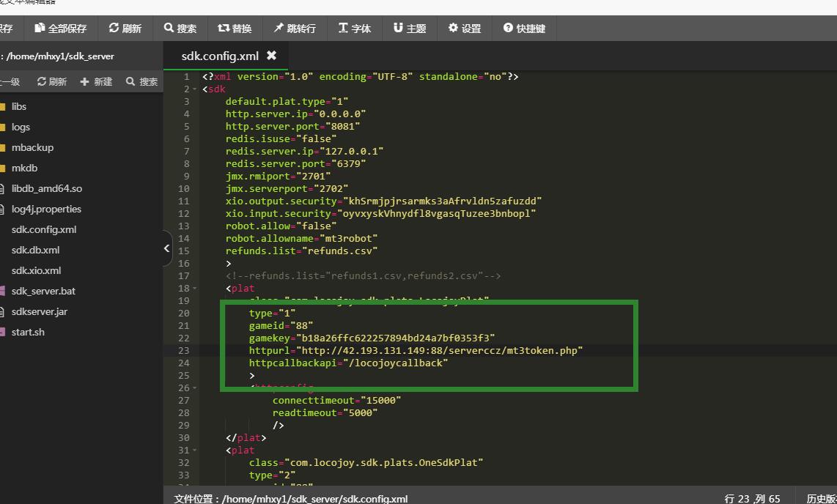Open the Shortcuts help
The height and width of the screenshot is (504, 837).
(524, 29)
